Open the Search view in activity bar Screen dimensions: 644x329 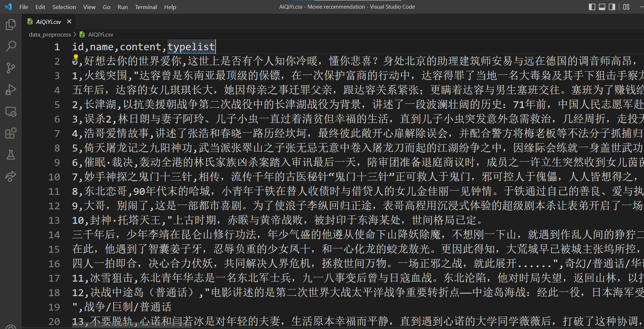[11, 46]
